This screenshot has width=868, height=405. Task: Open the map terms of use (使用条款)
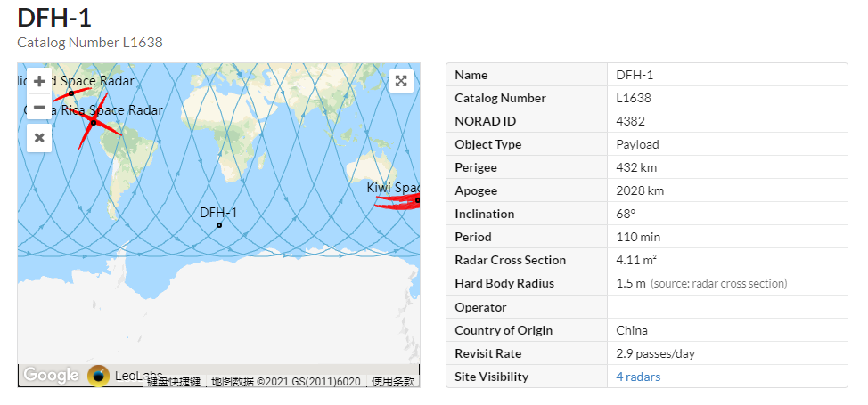tap(393, 381)
